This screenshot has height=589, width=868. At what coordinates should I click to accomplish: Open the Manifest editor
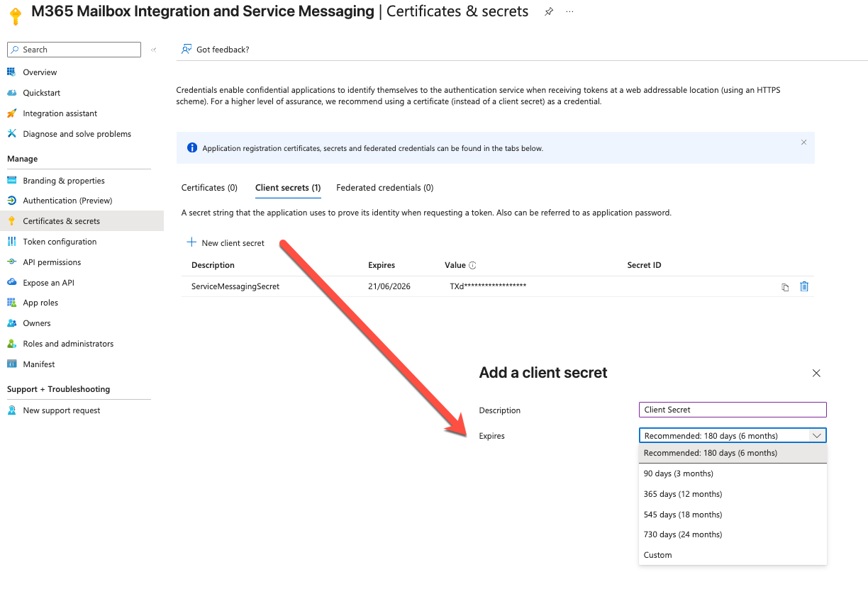tap(40, 364)
